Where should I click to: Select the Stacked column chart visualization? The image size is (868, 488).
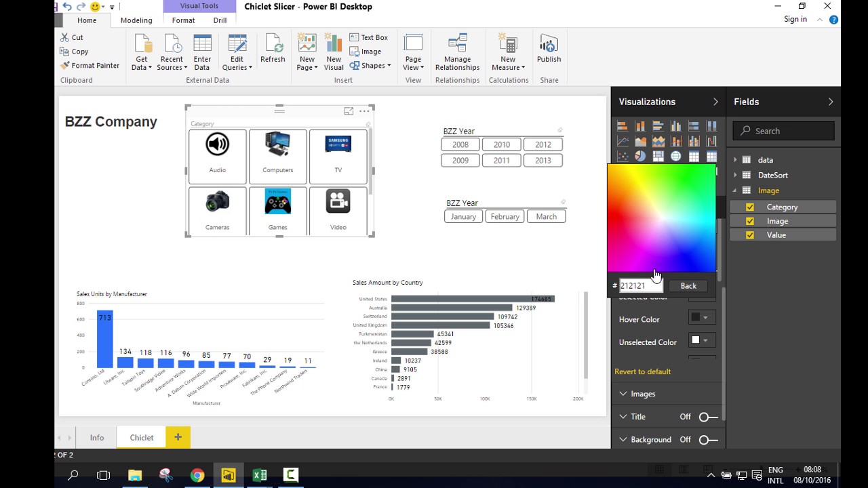pyautogui.click(x=640, y=126)
